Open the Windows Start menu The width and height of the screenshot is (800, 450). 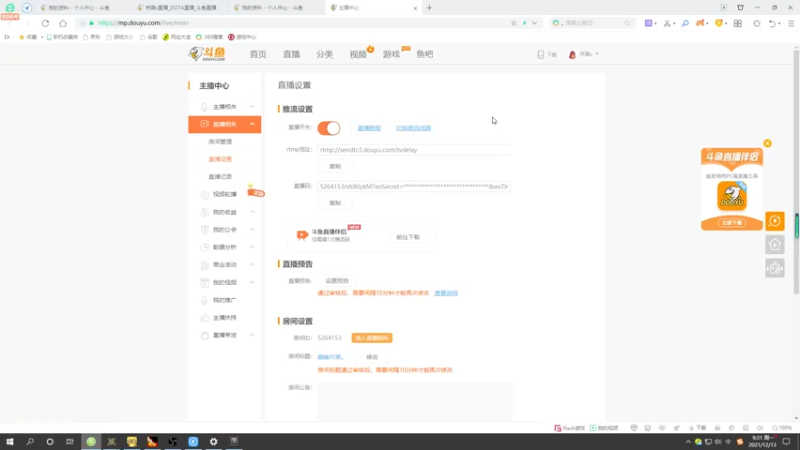(10, 442)
